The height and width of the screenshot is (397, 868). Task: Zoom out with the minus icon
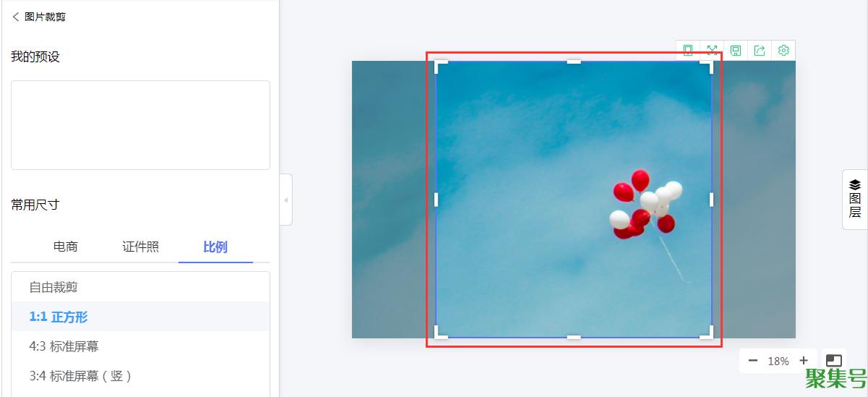click(753, 361)
